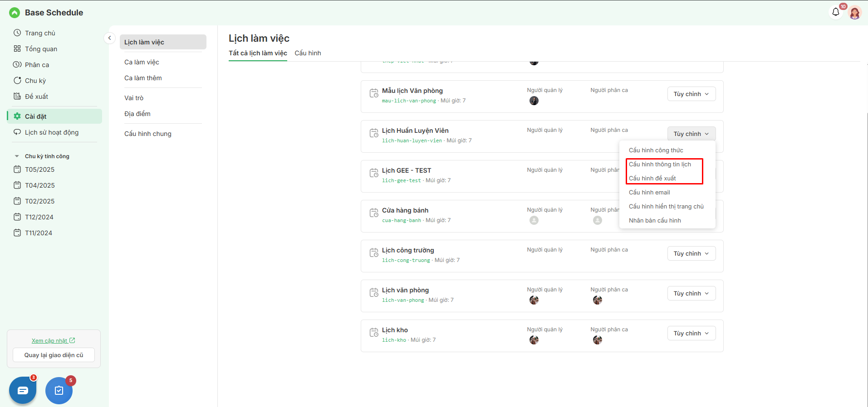Click the T02/2025 calendar icon
This screenshot has width=868, height=407.
tap(17, 201)
